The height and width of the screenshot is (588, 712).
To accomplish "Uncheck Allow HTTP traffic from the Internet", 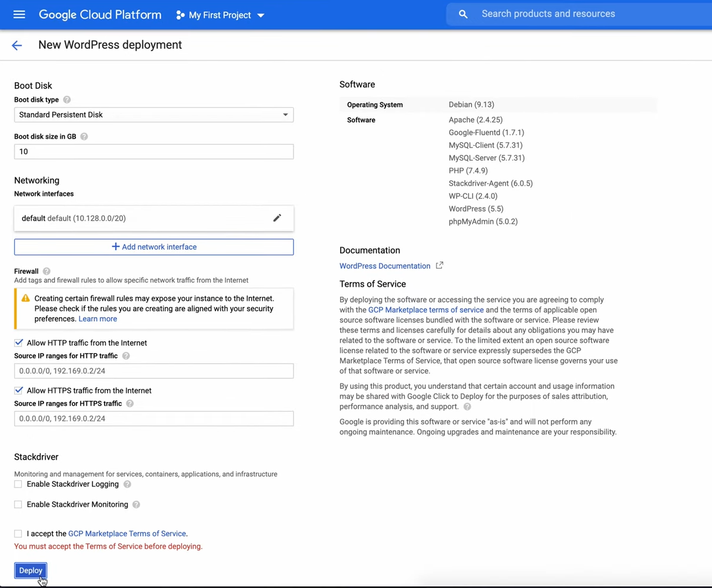I will point(19,343).
